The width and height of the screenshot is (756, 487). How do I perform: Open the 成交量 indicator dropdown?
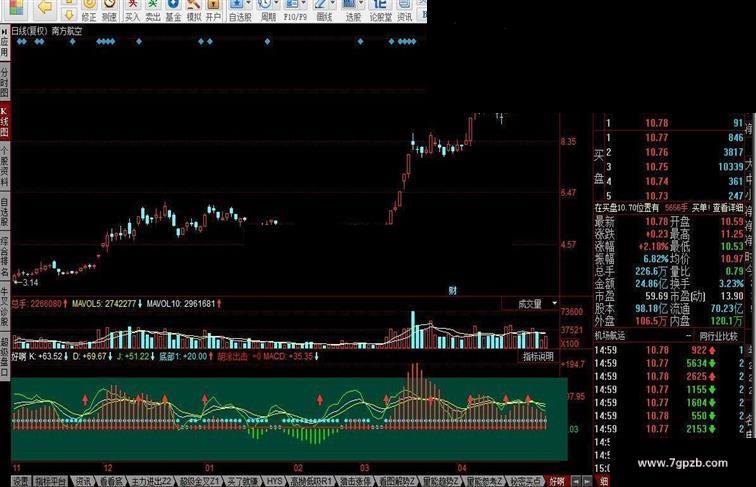tap(554, 303)
